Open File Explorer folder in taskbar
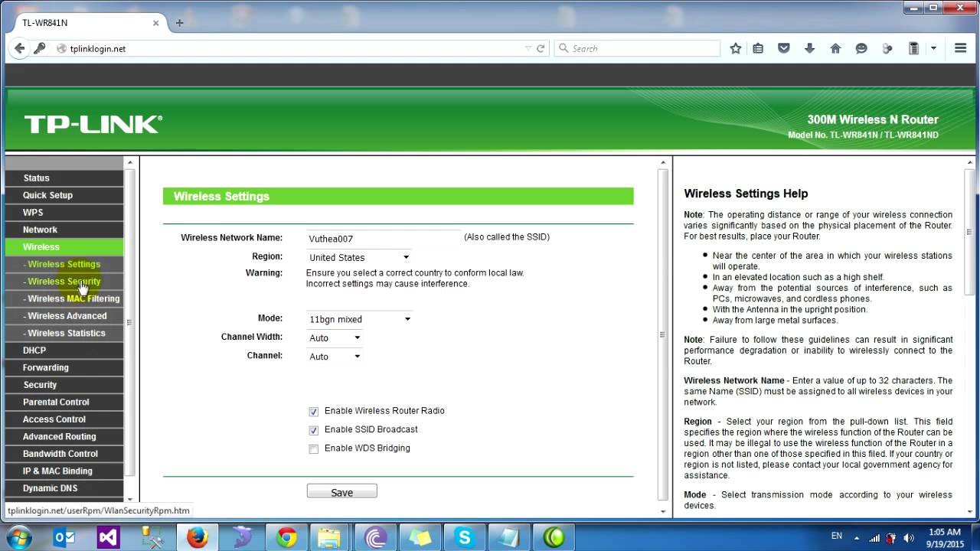Image resolution: width=980 pixels, height=551 pixels. click(x=331, y=538)
